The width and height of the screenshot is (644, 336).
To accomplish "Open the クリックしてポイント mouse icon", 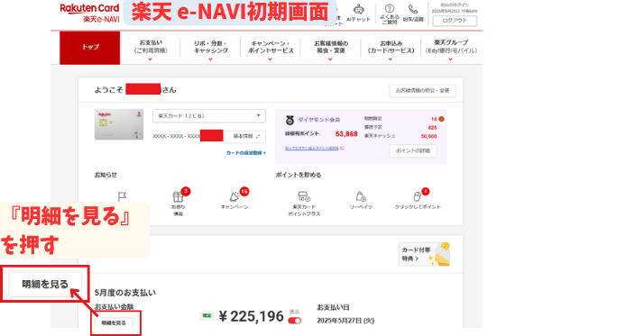I will [x=417, y=197].
